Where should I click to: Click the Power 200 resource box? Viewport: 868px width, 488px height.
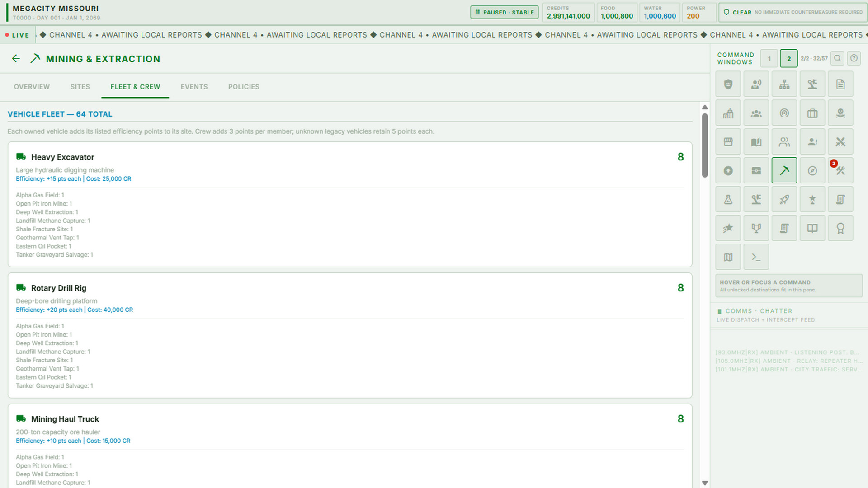[699, 12]
